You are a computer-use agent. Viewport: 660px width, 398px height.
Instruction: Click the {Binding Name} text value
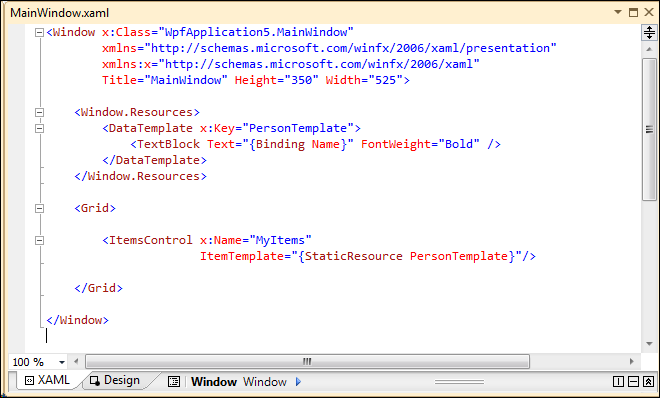[298, 144]
